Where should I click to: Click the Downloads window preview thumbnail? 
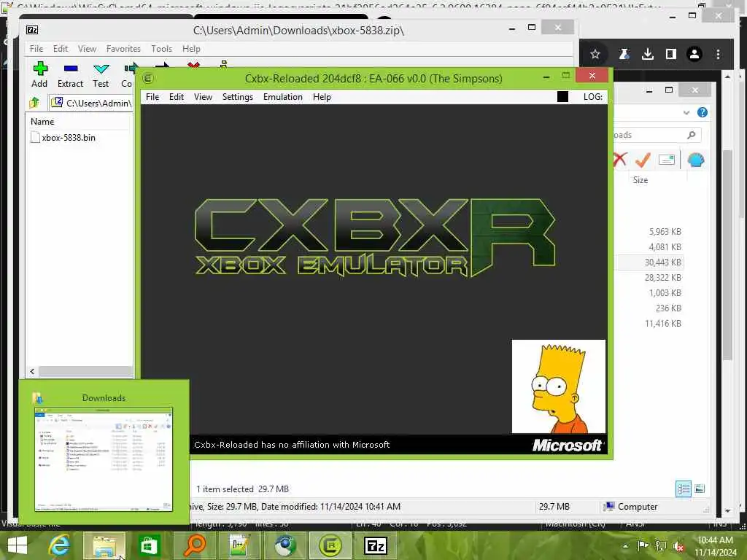coord(104,459)
